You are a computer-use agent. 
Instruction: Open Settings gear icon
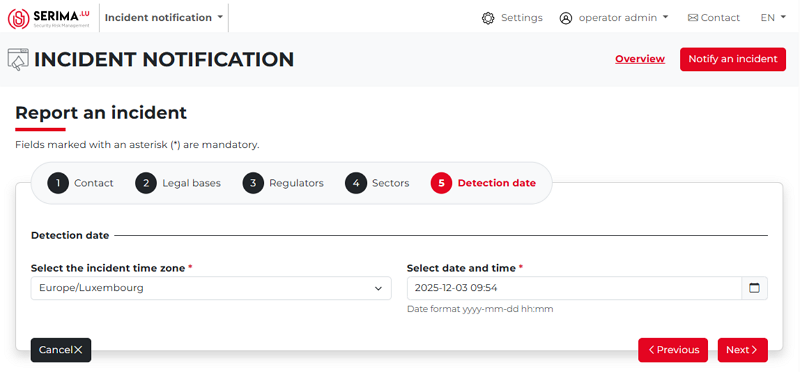[488, 18]
